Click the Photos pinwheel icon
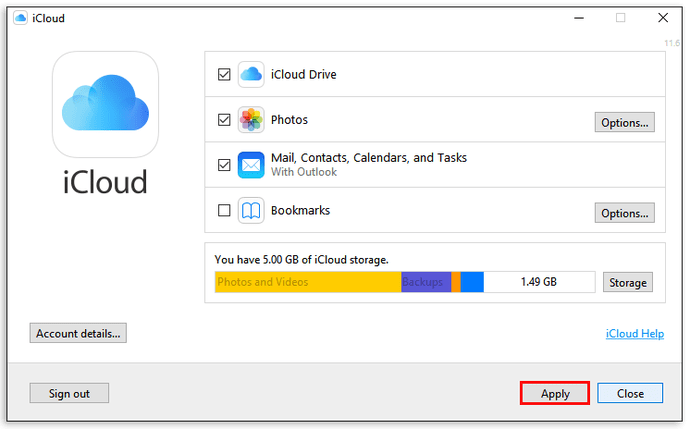 [251, 120]
